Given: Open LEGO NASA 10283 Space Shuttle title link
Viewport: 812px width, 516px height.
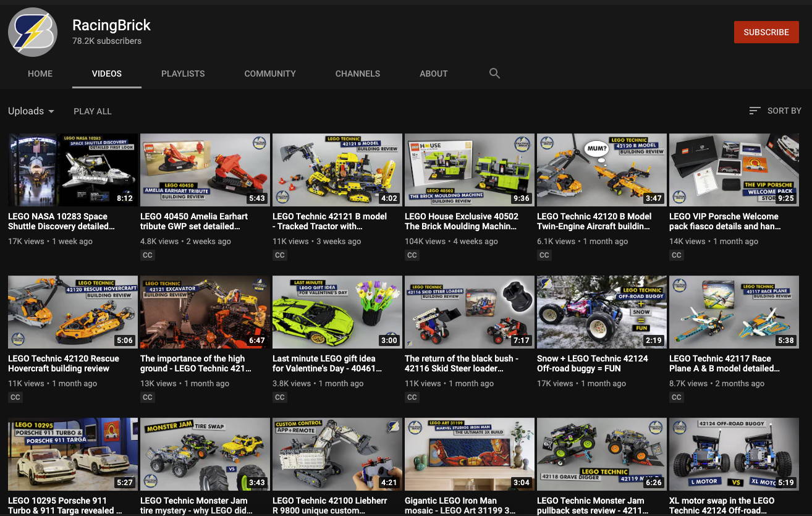Looking at the screenshot, I should [62, 221].
